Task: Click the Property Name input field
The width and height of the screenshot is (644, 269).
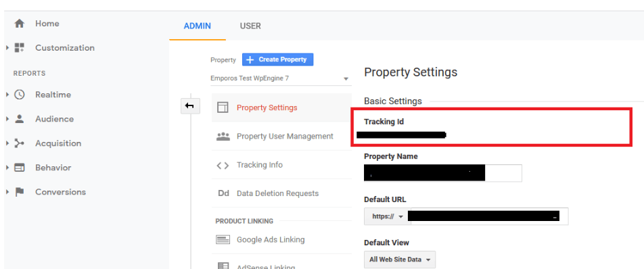Action: coord(442,173)
